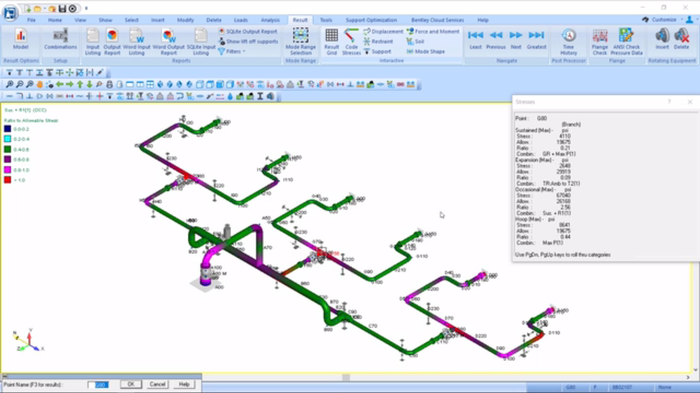Open the Support Optimization tab

point(371,20)
